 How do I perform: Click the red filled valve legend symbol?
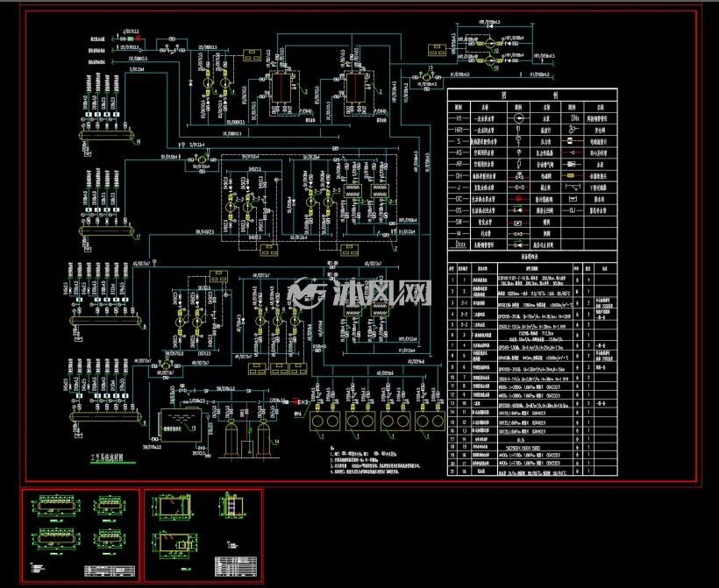click(x=518, y=199)
